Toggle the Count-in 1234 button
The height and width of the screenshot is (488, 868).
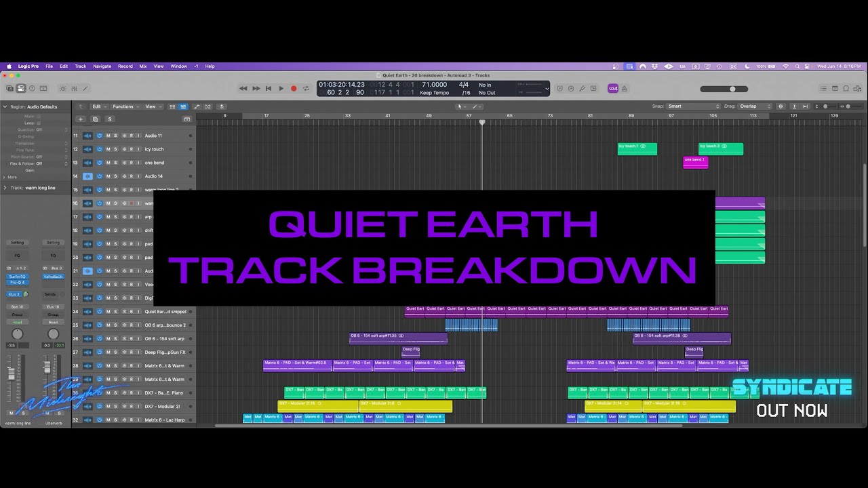point(613,88)
